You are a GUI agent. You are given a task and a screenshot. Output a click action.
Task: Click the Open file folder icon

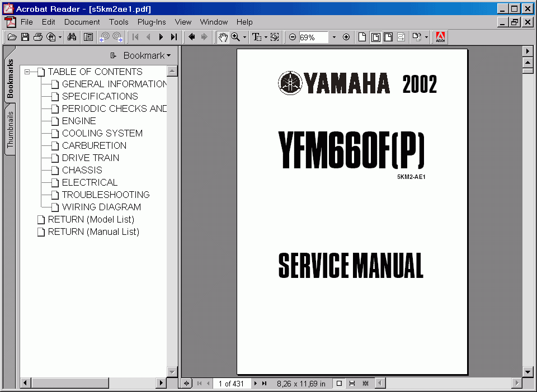coord(12,37)
